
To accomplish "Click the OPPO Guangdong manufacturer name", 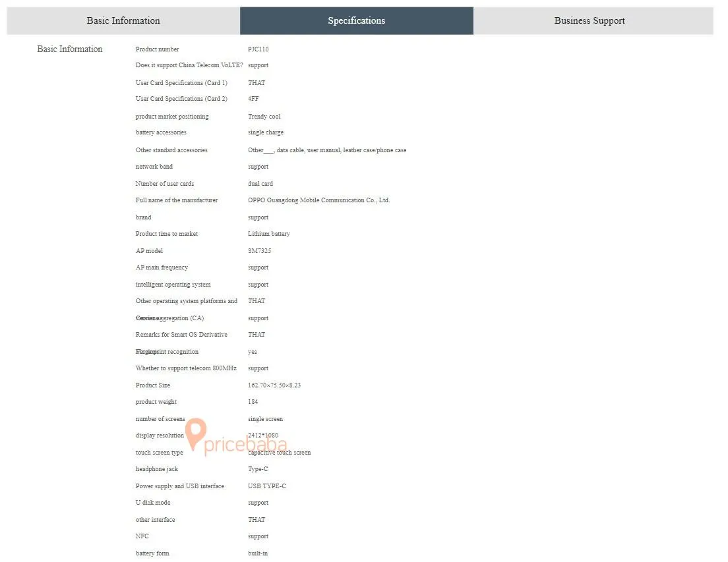I will pyautogui.click(x=318, y=200).
